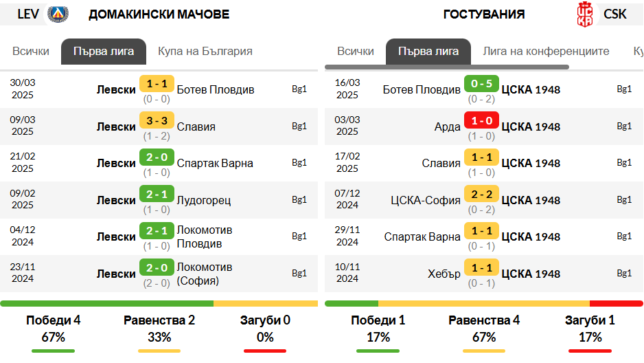Click the home results win-draw progress bar
This screenshot has width=644, height=363.
tap(159, 304)
